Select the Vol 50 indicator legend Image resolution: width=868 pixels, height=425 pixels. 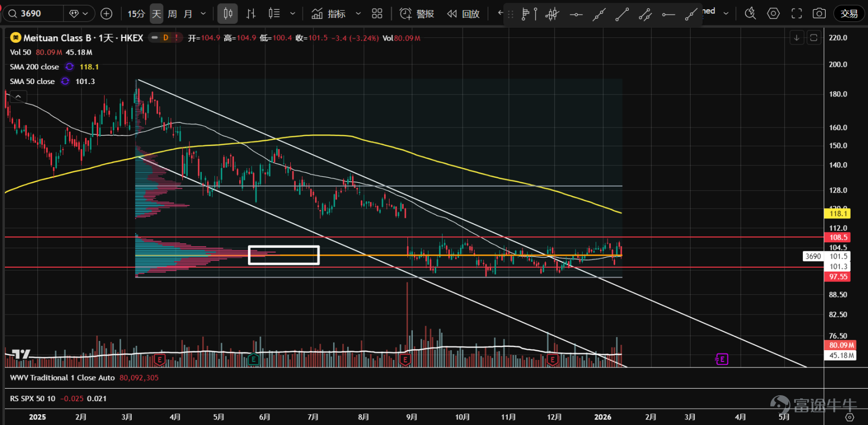coord(21,53)
